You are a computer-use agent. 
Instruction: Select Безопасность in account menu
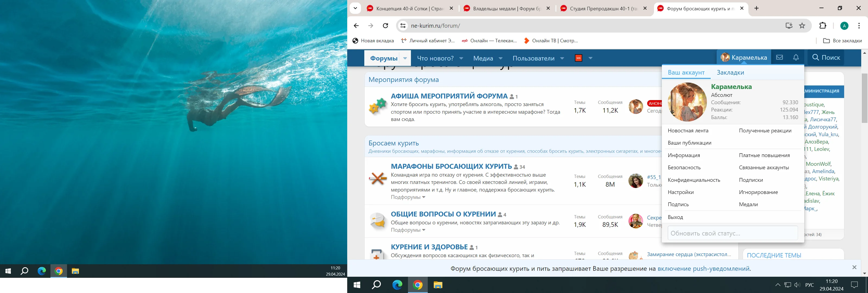click(684, 168)
